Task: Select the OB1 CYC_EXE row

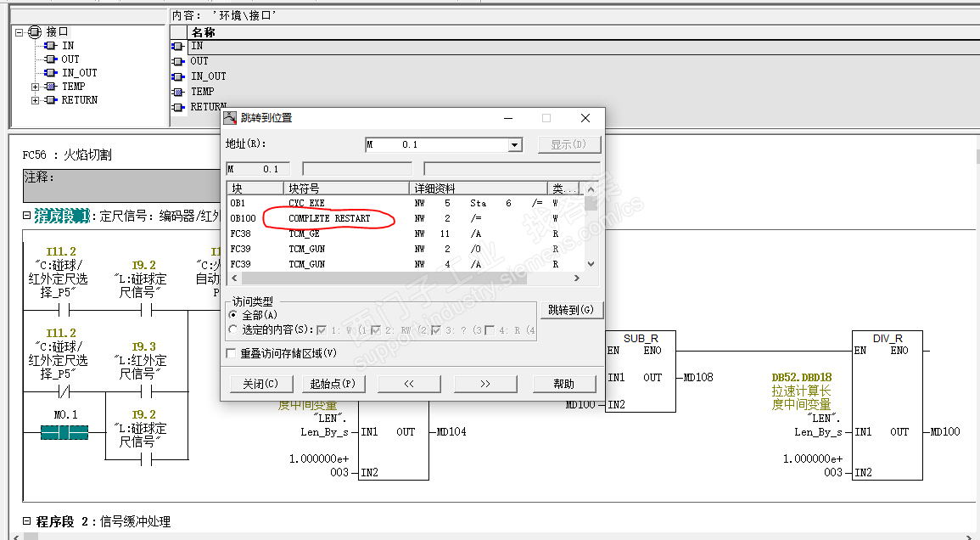Action: click(406, 204)
